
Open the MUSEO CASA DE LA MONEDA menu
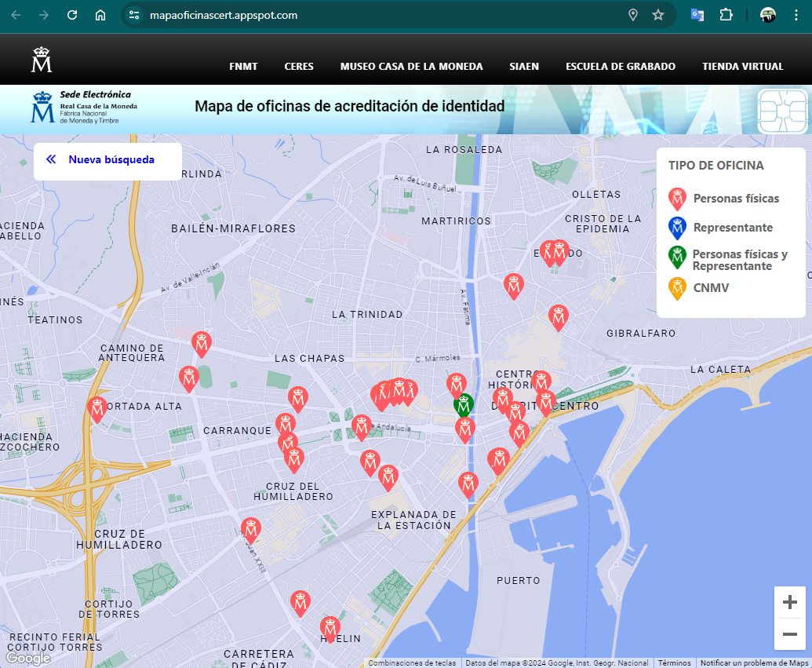click(411, 67)
